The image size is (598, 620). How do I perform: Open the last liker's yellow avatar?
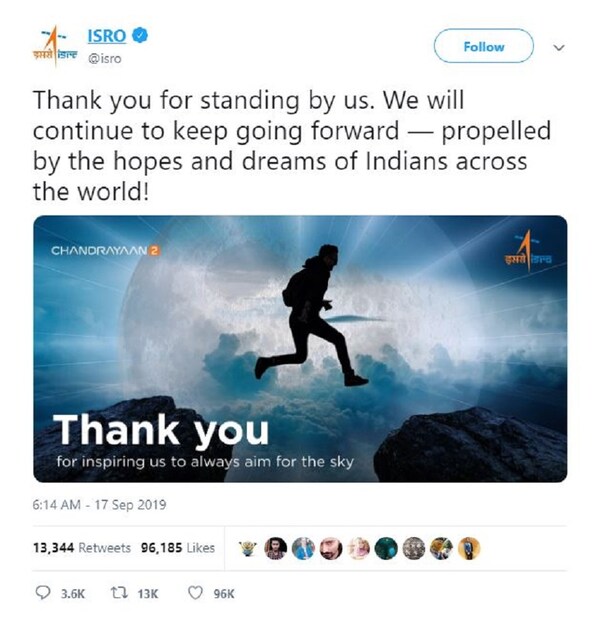[x=469, y=548]
